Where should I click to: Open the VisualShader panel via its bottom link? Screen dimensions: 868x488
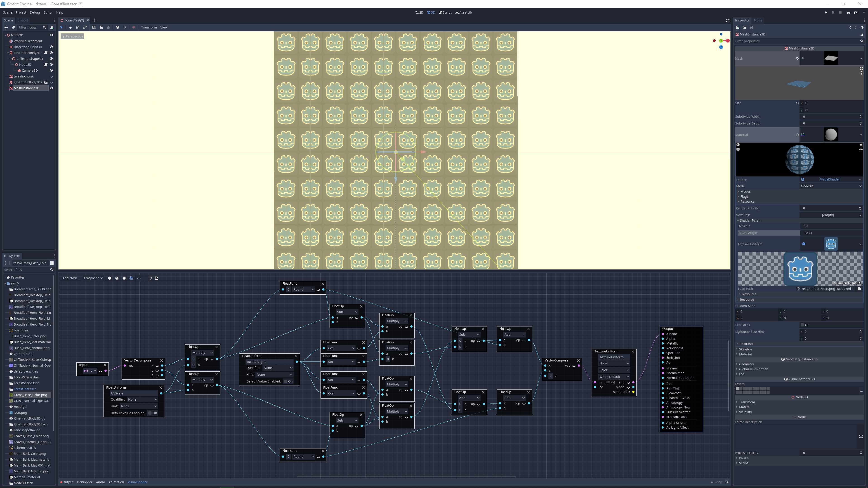click(x=137, y=482)
